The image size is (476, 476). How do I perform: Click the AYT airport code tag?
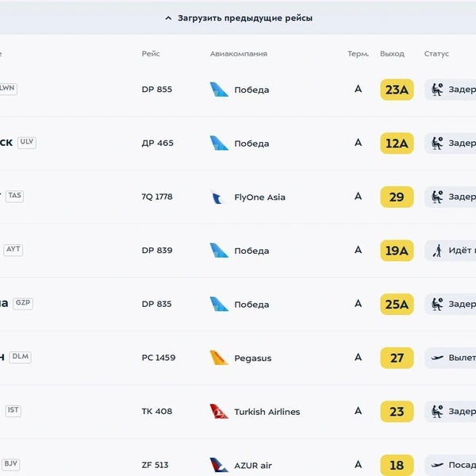click(13, 250)
